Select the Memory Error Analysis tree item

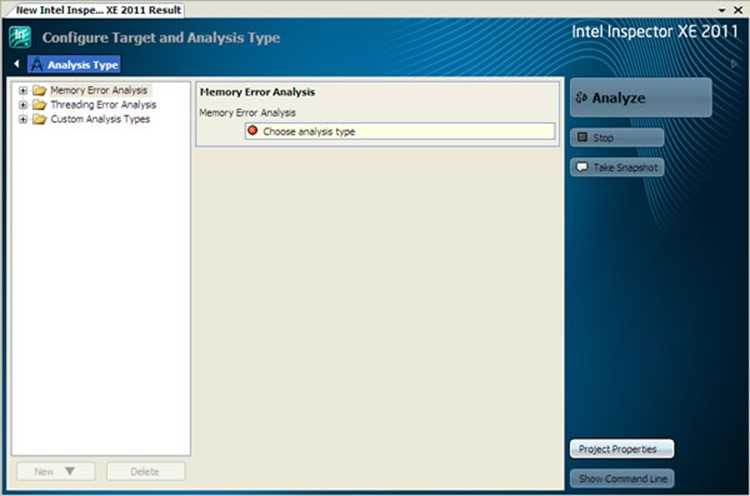click(x=99, y=90)
